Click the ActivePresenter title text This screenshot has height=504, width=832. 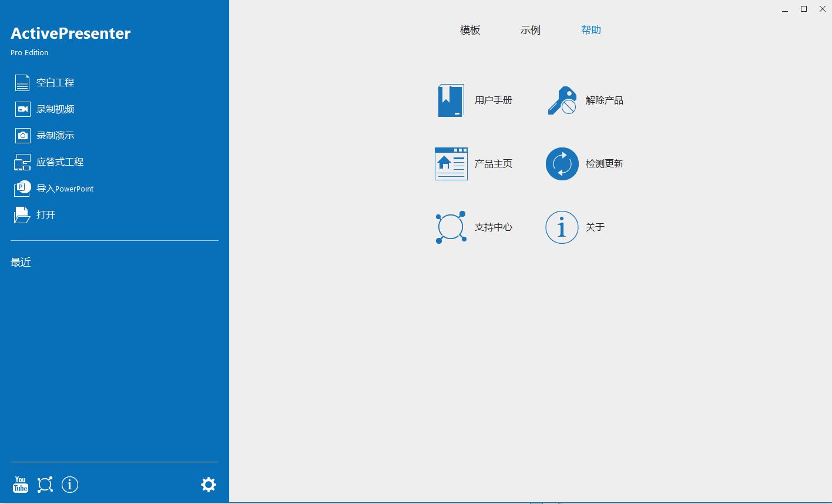[71, 33]
